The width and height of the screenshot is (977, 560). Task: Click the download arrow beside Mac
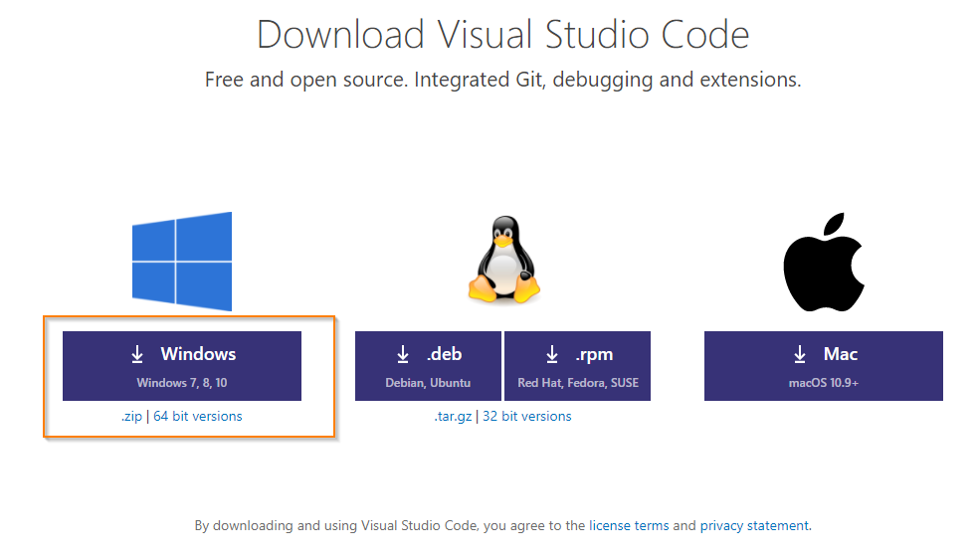[800, 354]
